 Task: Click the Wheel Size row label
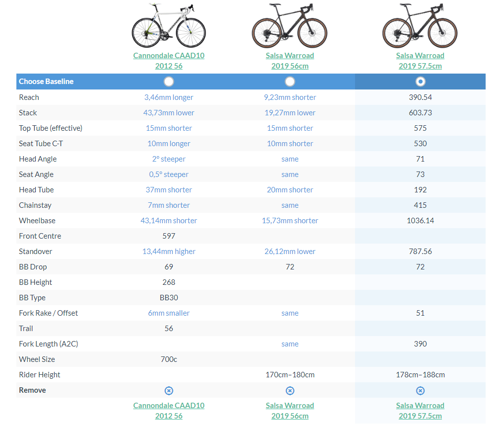click(x=37, y=359)
